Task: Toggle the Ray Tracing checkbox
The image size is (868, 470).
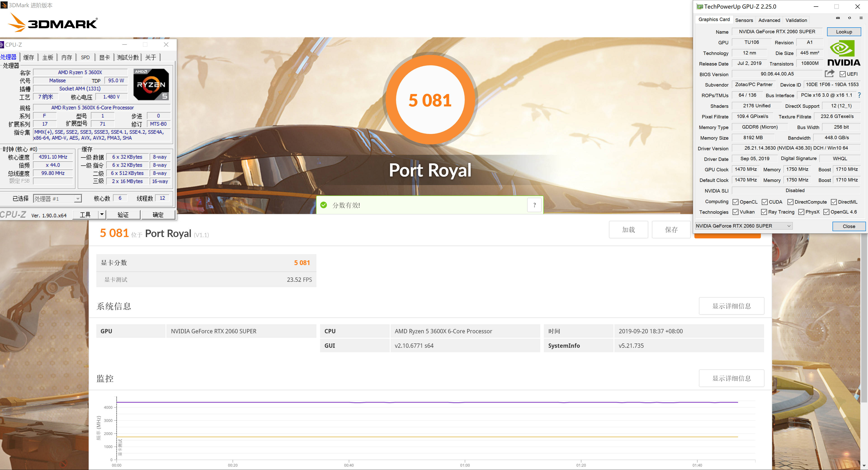Action: click(764, 212)
